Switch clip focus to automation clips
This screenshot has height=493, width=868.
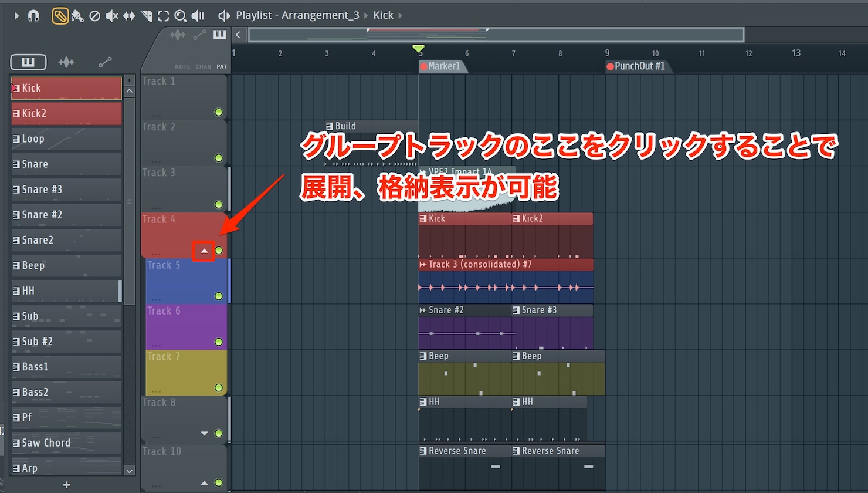[x=200, y=35]
